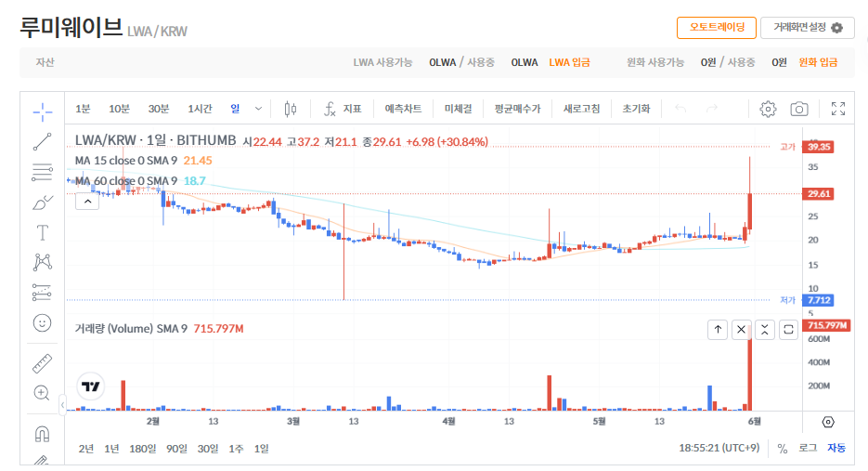
Task: Open the candlestick chart type selector
Action: tap(290, 109)
